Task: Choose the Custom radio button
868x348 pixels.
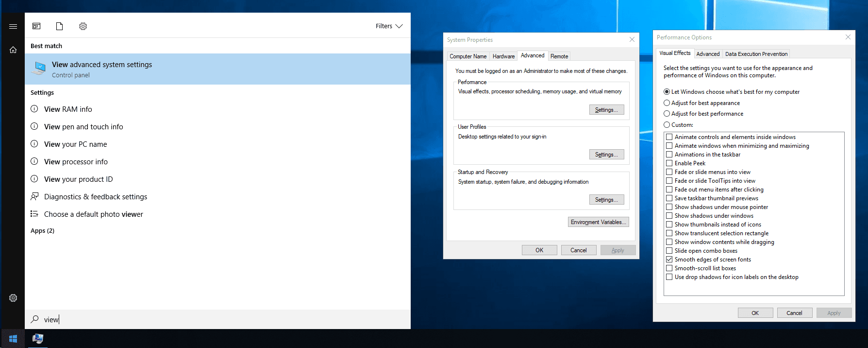Action: pos(667,125)
